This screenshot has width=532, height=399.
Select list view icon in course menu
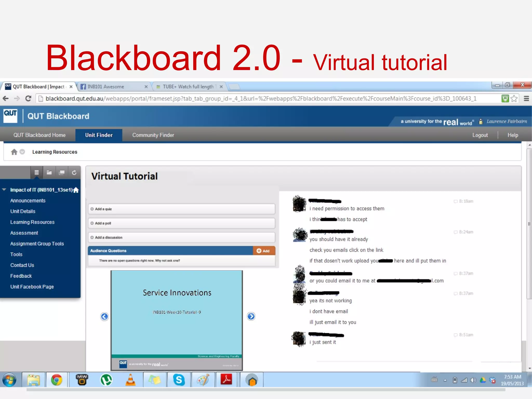37,172
